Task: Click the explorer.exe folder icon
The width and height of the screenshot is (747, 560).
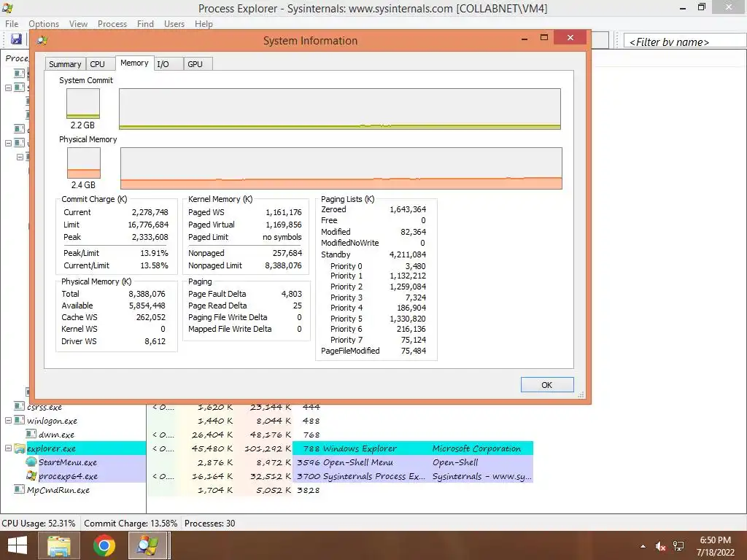Action: [20, 448]
